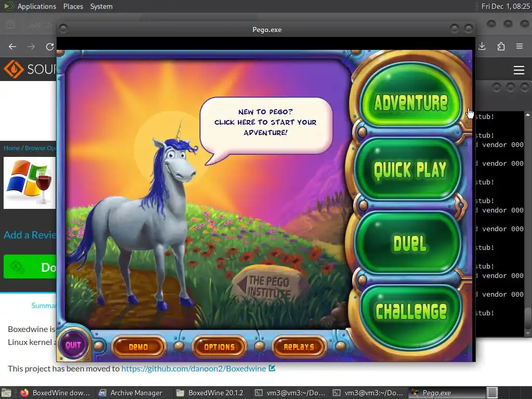532x399 pixels.
Task: Click the clock showing Fri Dec 1
Action: 505,6
